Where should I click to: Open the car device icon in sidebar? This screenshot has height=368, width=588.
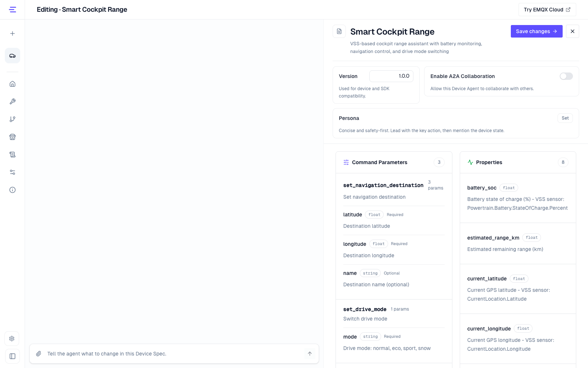[12, 56]
